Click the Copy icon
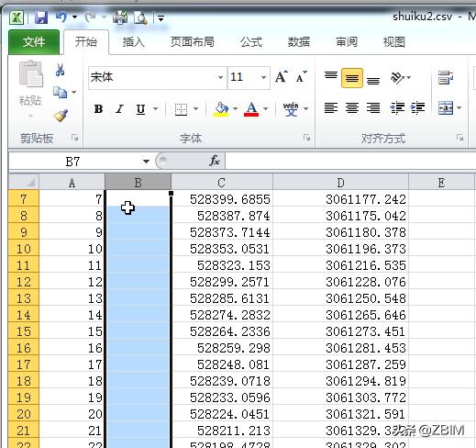Image resolution: width=476 pixels, height=448 pixels. point(60,92)
